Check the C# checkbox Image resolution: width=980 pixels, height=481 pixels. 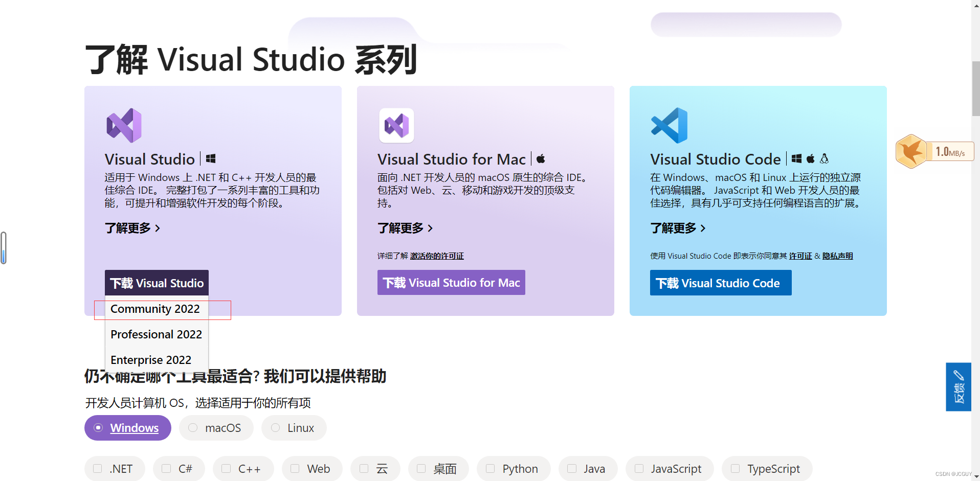166,468
